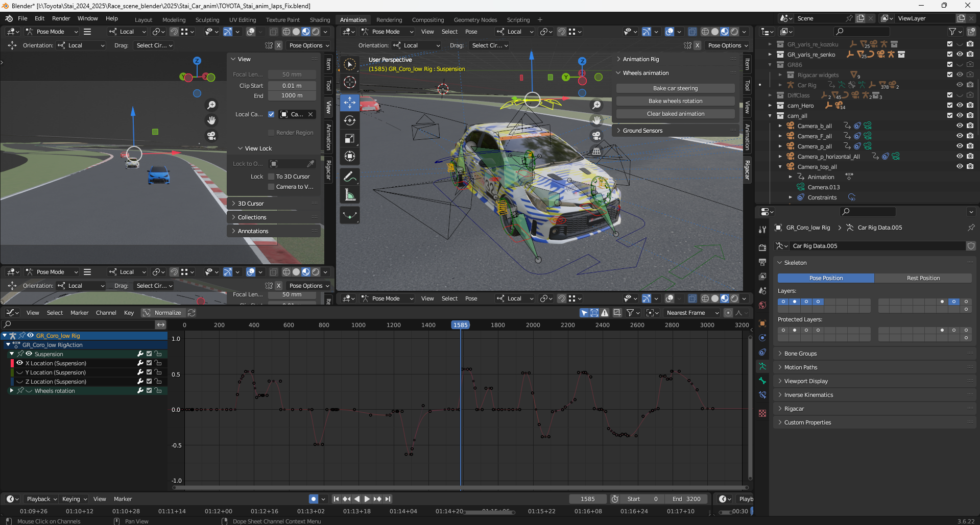The image size is (980, 525).
Task: Click the Outliner filter funnel icon
Action: [952, 32]
